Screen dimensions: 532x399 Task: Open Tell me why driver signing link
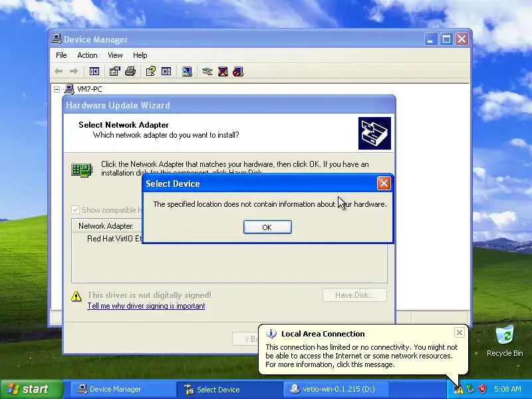(146, 306)
